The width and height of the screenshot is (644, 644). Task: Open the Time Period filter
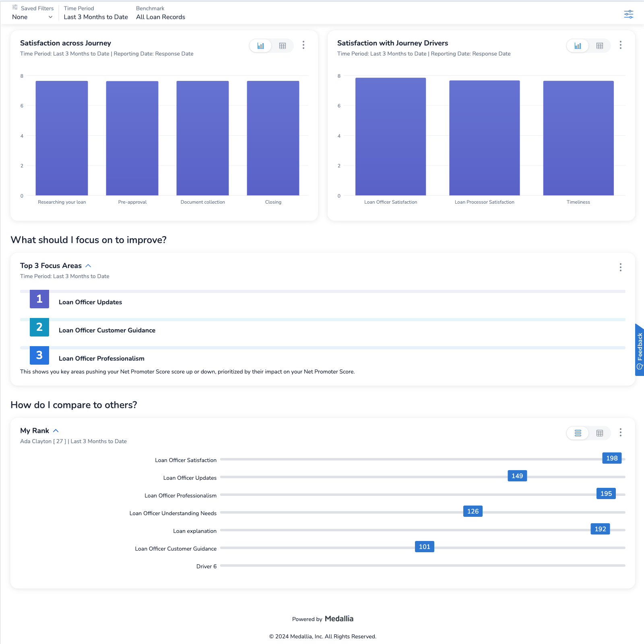pos(96,17)
